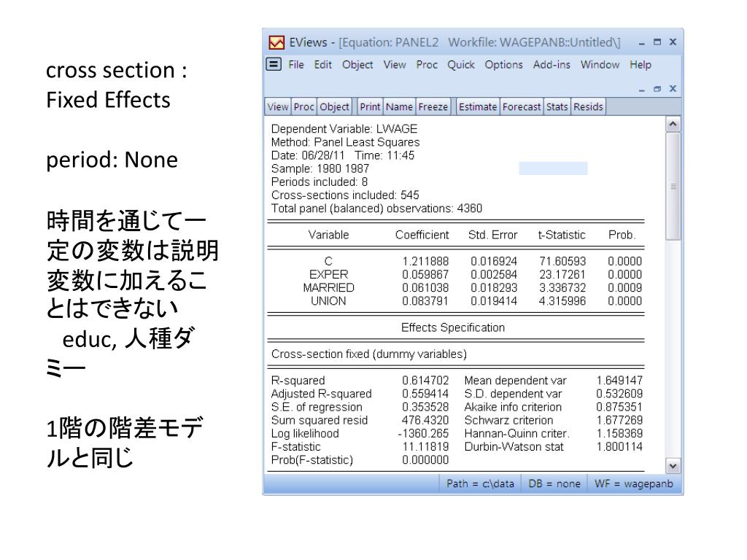The image size is (747, 560).
Task: Click Cross-section fixed (dummy variables) line
Action: [x=368, y=354]
